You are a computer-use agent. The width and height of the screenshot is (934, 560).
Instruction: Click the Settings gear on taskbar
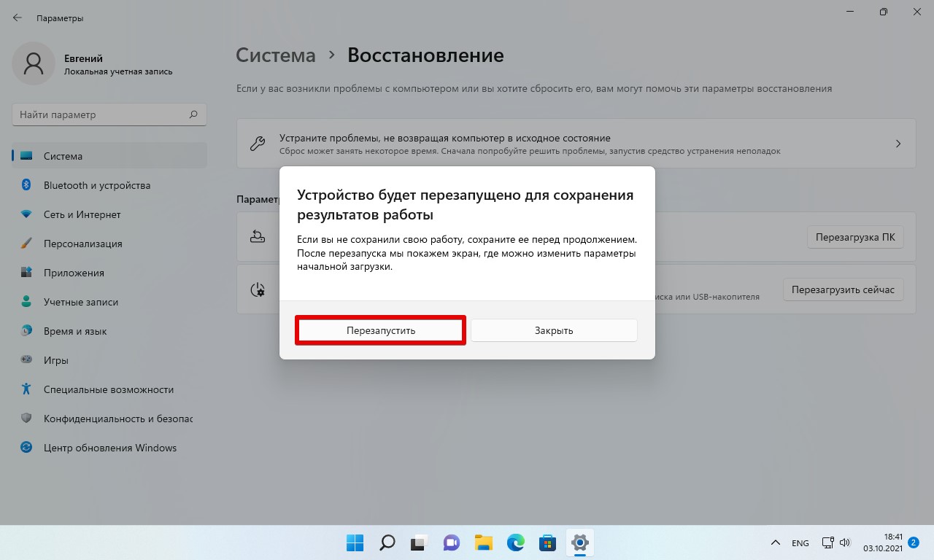580,542
